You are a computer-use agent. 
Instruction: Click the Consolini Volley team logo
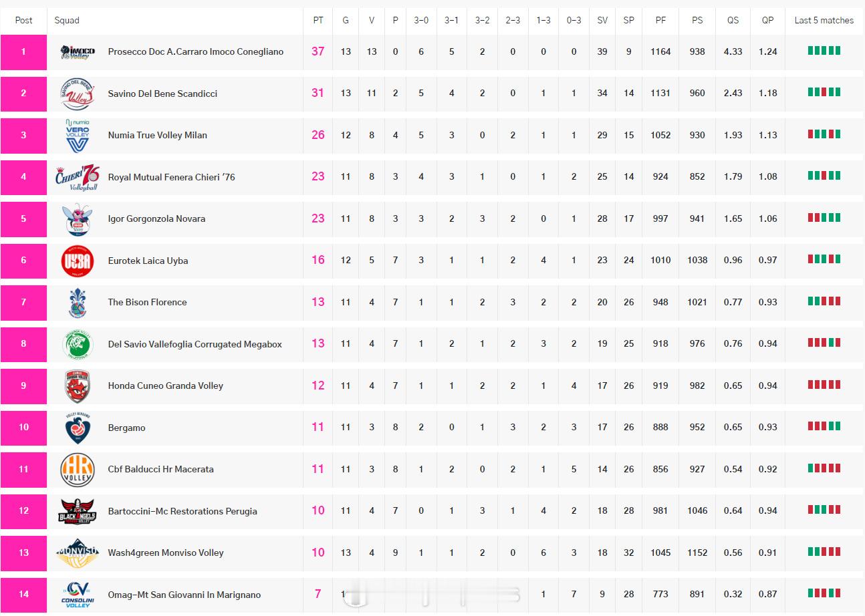coord(78,595)
